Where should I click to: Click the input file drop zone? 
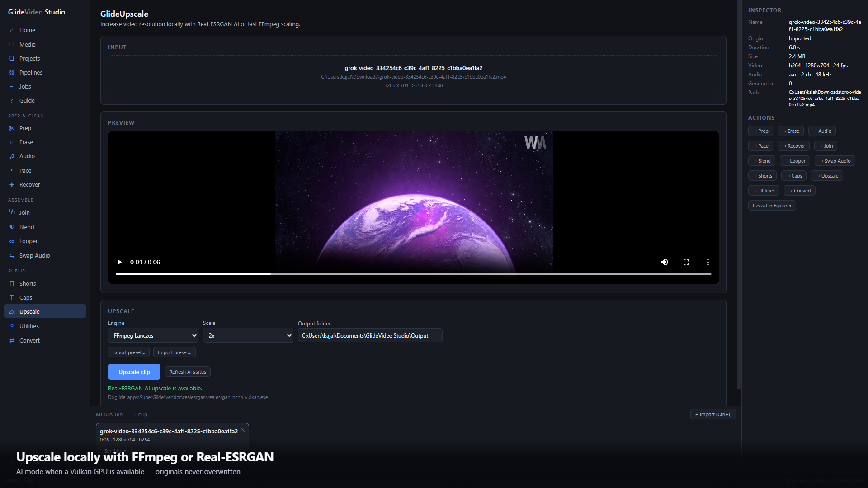coord(413,76)
